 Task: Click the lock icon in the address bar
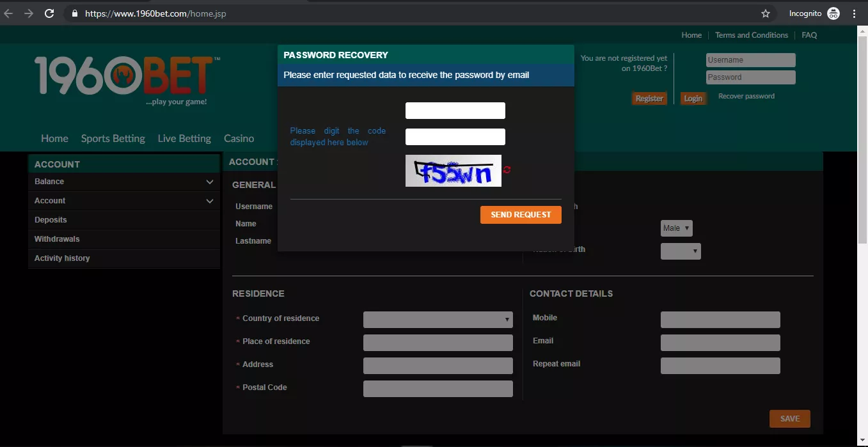click(74, 13)
